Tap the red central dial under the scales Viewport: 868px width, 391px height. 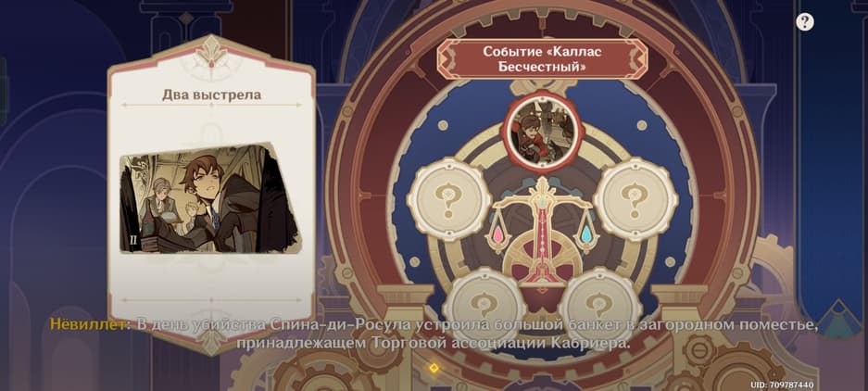543,259
